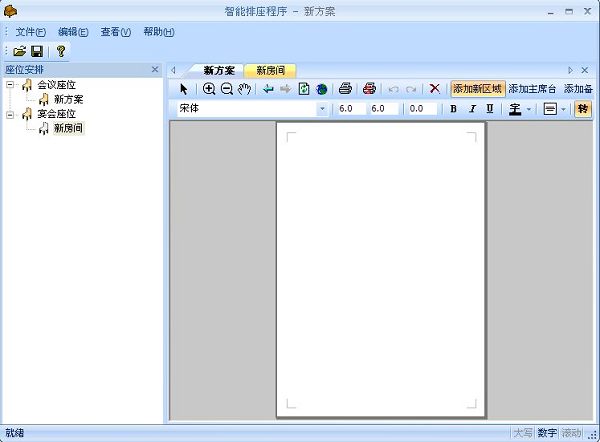The image size is (600, 442).
Task: Select 会议座位 in the tree
Action: (x=56, y=85)
